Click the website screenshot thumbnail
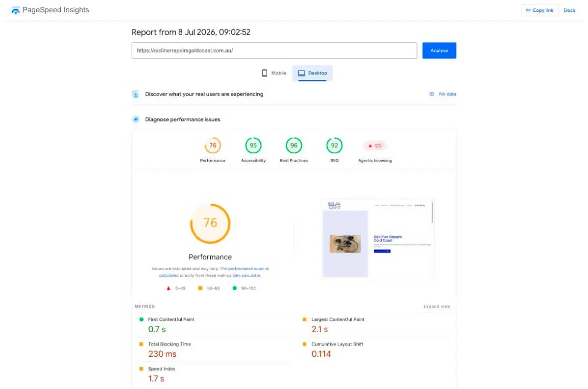The width and height of the screenshot is (588, 389). tap(378, 239)
